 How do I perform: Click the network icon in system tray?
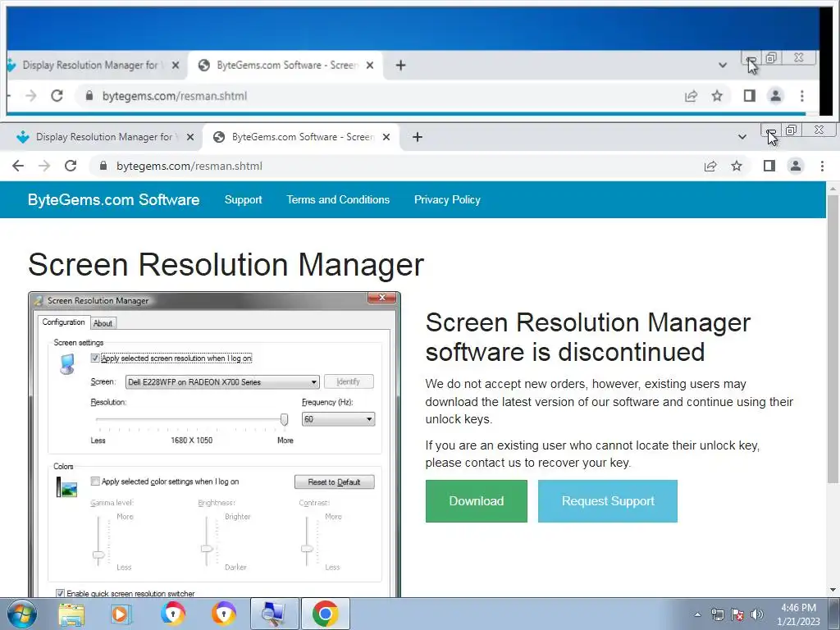pyautogui.click(x=717, y=614)
